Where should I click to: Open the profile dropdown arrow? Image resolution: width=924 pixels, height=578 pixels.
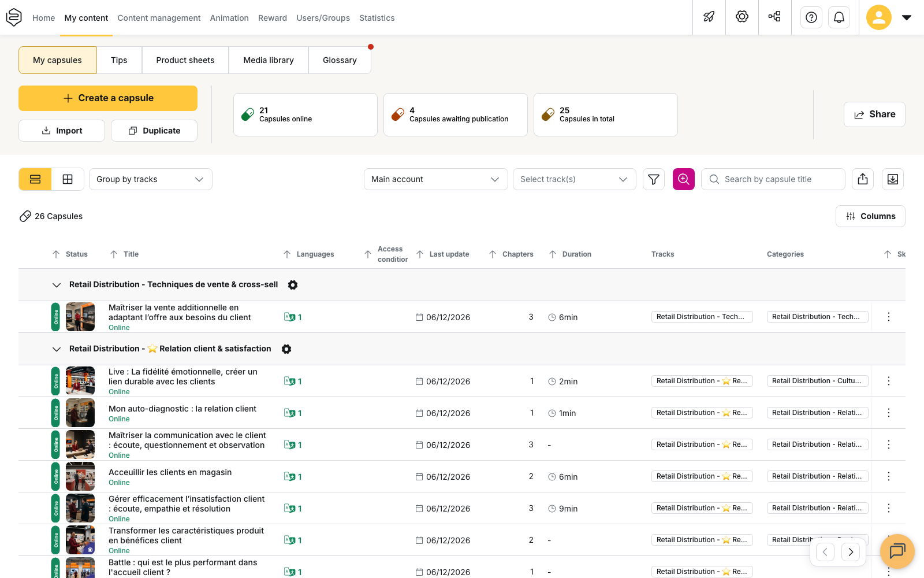click(907, 17)
